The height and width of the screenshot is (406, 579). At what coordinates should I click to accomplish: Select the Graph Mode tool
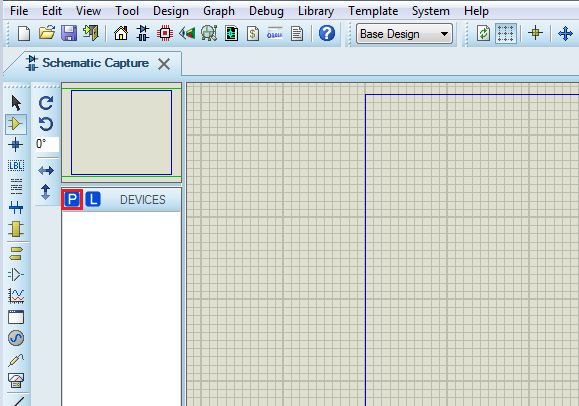pyautogui.click(x=16, y=296)
